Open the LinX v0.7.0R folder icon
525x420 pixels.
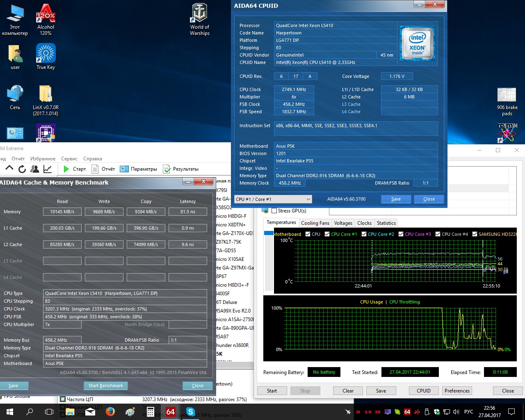tap(46, 100)
